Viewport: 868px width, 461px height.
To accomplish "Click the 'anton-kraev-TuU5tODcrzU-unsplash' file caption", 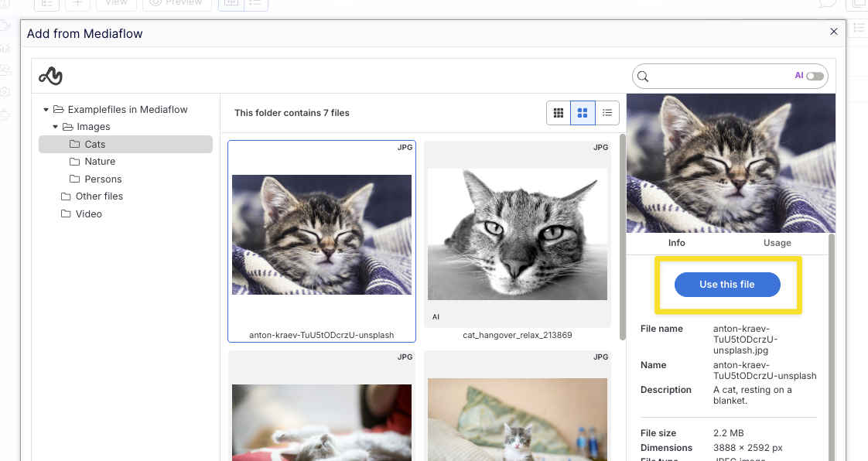I will tap(322, 336).
